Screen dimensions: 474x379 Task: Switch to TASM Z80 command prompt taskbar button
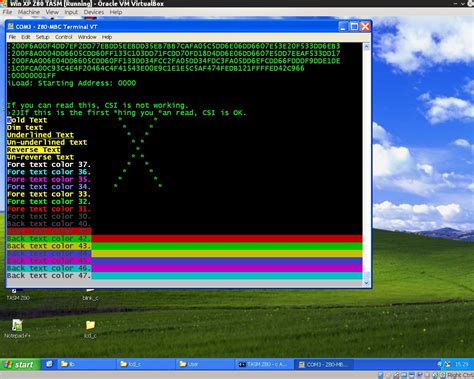pyautogui.click(x=264, y=364)
